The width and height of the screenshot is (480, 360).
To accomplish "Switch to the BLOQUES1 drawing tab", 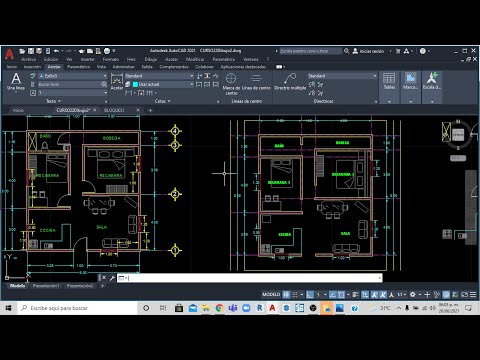I will [x=114, y=110].
